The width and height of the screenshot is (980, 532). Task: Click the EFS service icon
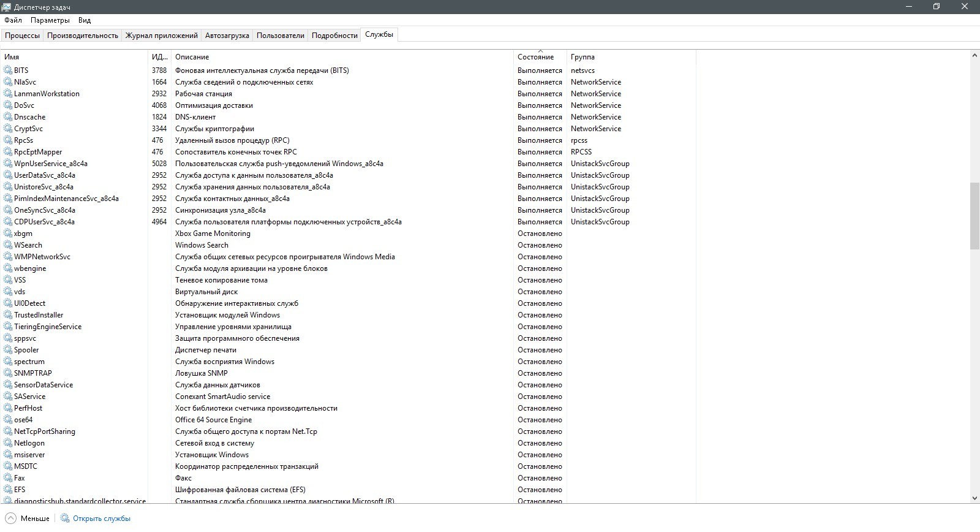point(8,490)
